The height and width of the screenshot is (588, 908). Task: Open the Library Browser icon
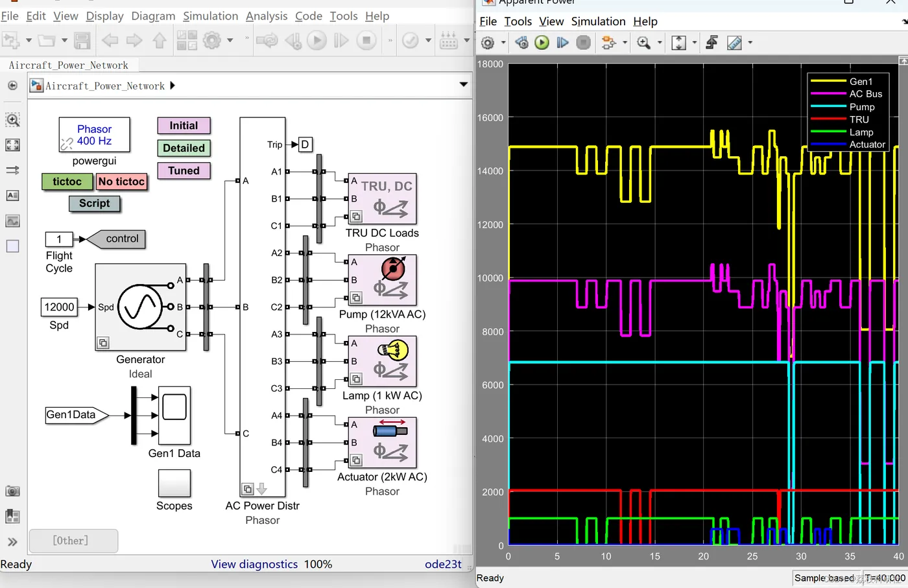(x=187, y=41)
